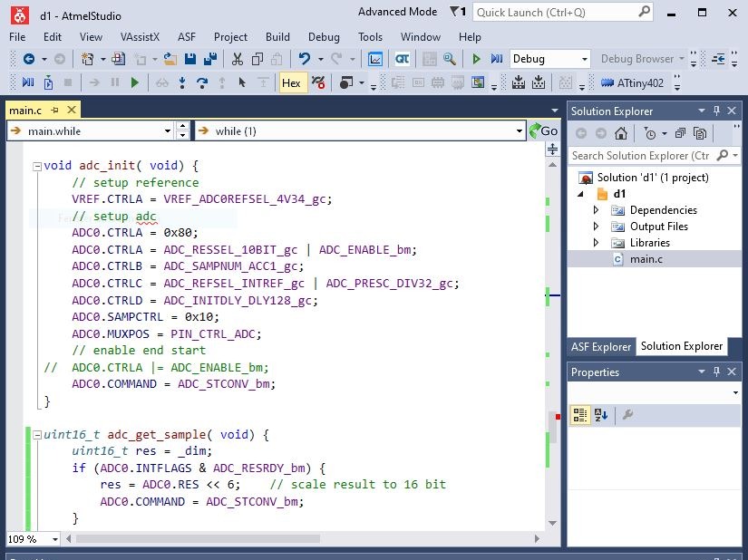Click the Go button in navigation bar
The height and width of the screenshot is (560, 748).
[544, 130]
